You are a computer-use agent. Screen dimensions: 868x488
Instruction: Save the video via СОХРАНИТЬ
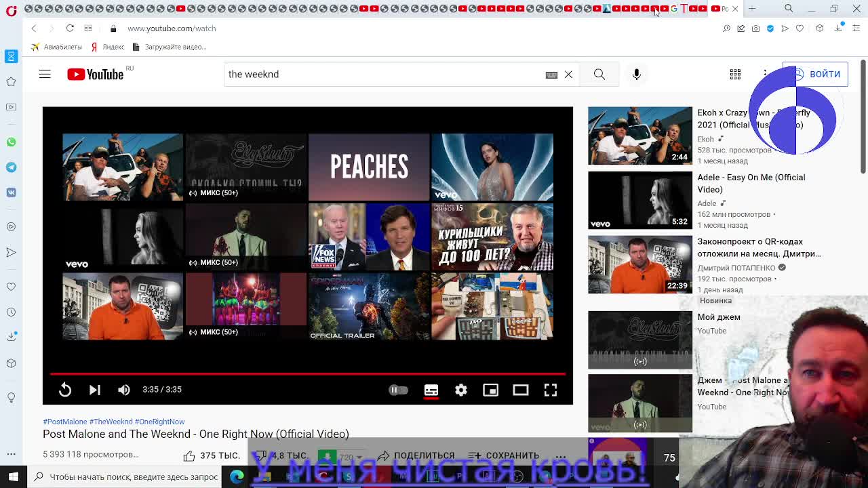(x=503, y=455)
